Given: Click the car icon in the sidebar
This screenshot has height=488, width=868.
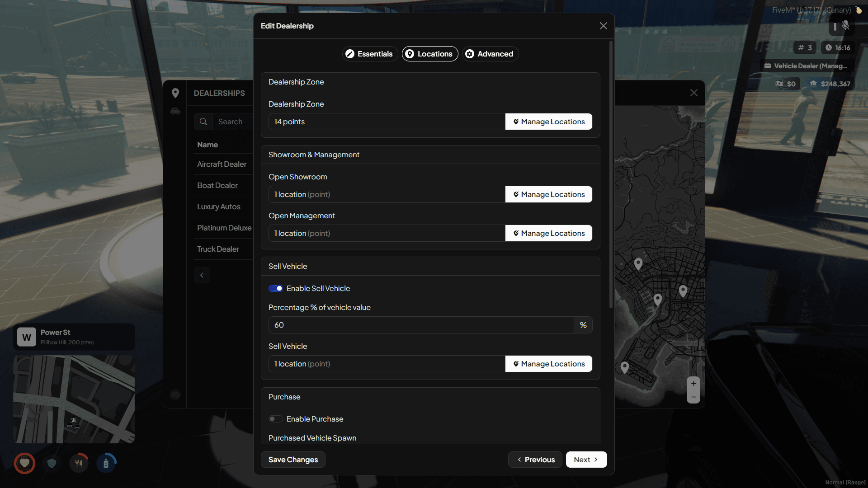Looking at the screenshot, I should point(175,111).
